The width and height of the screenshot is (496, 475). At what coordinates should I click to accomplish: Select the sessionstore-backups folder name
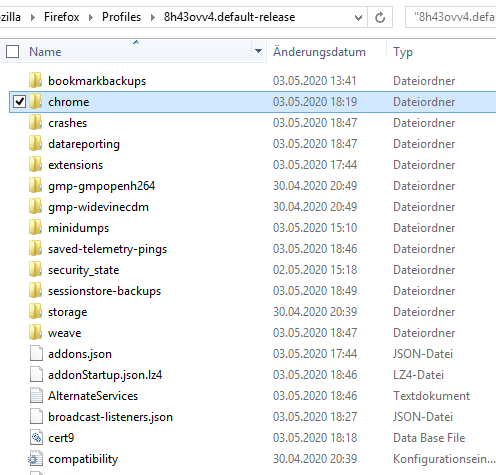[x=104, y=291]
